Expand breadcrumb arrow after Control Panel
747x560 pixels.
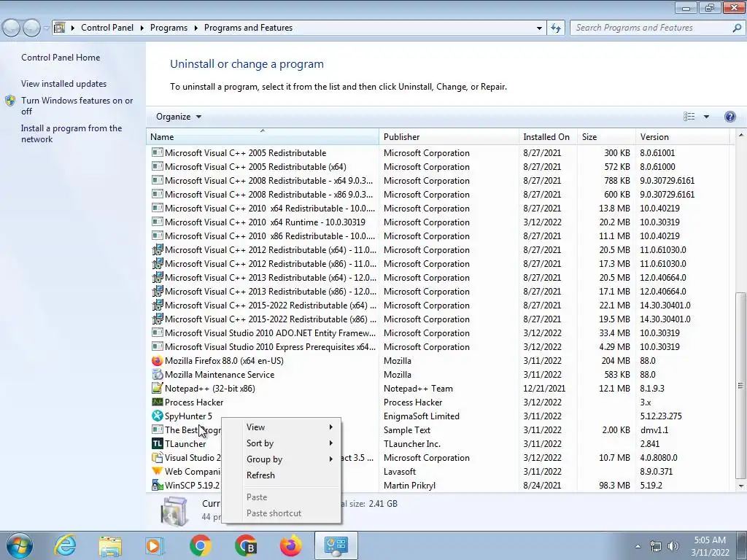click(142, 28)
